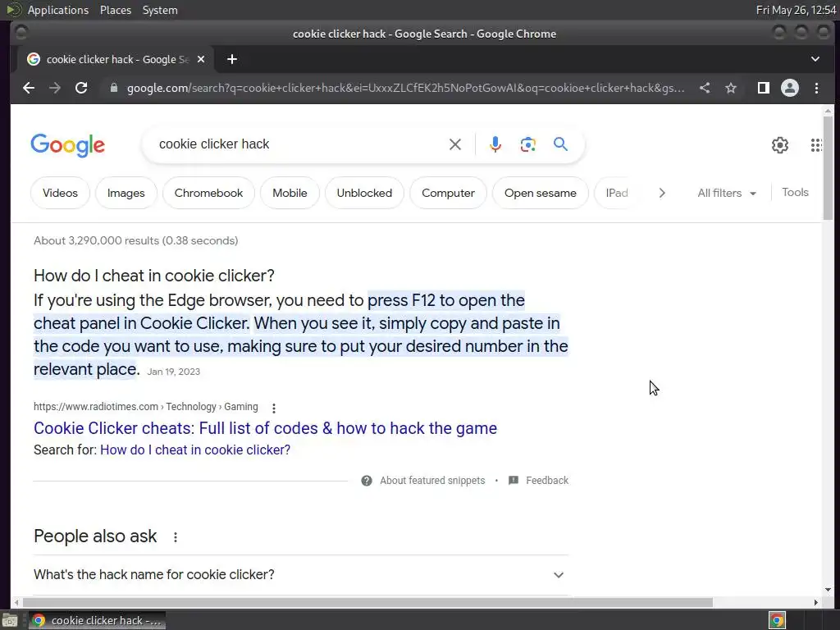This screenshot has width=840, height=630.
Task: Reload the Google search page
Action: (81, 88)
